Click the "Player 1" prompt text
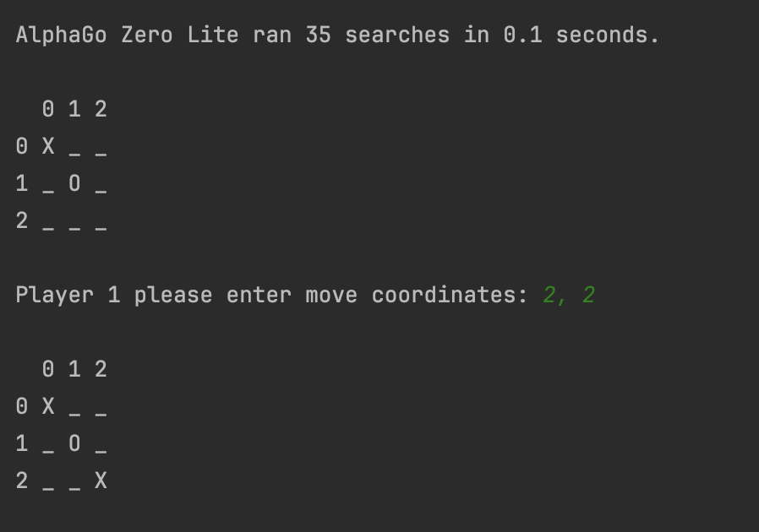 [68, 296]
